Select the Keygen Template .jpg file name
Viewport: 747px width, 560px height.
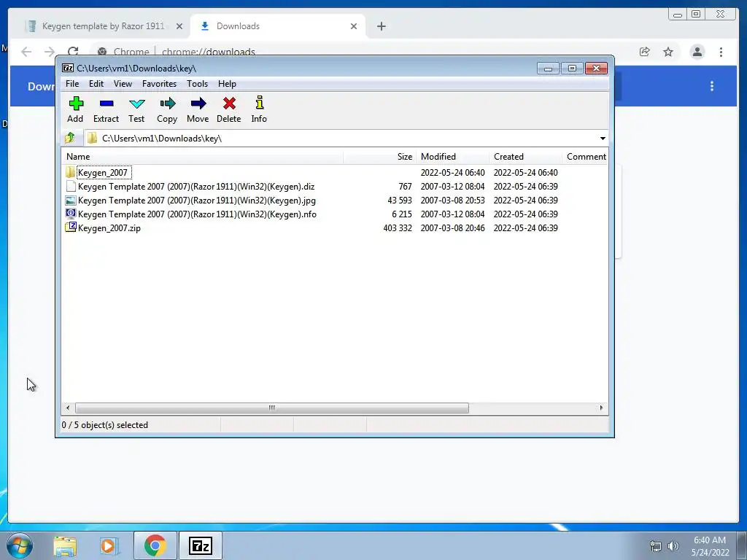pos(196,201)
